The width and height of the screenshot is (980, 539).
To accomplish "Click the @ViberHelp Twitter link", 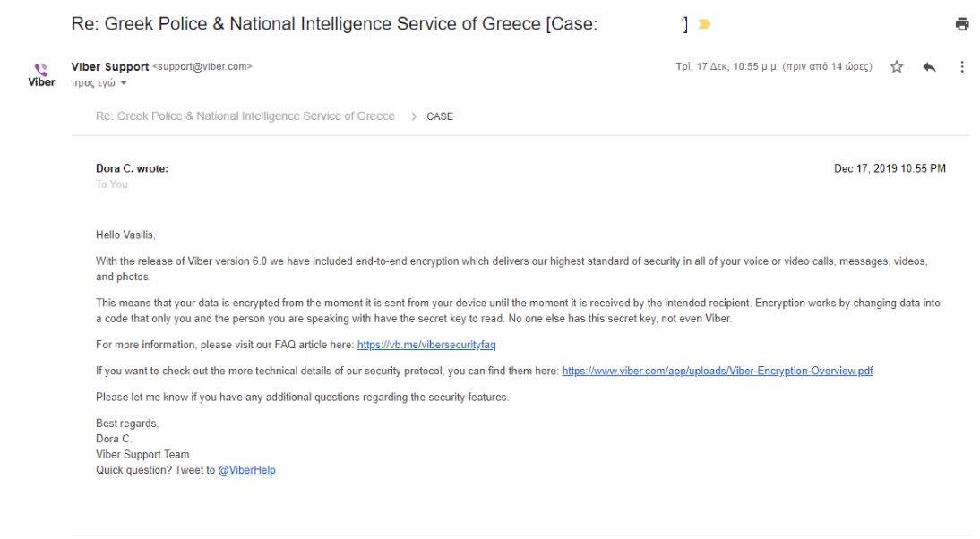I will [246, 470].
